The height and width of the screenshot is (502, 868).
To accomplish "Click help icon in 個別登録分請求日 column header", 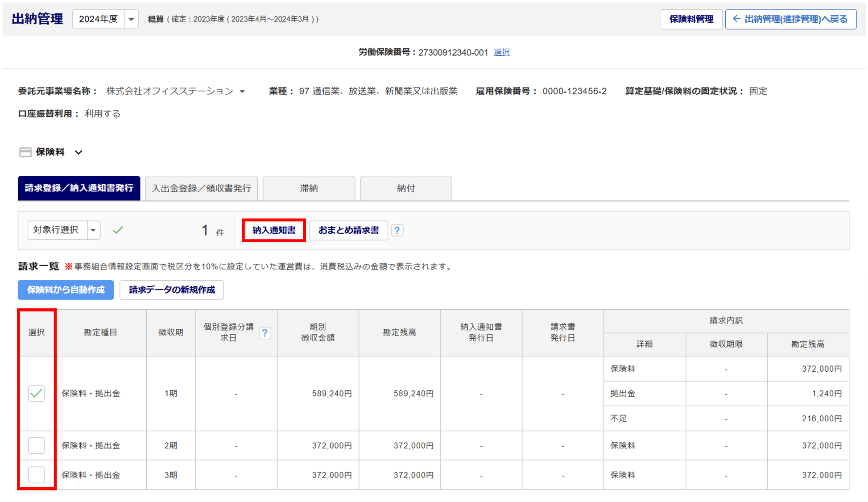I will [265, 333].
